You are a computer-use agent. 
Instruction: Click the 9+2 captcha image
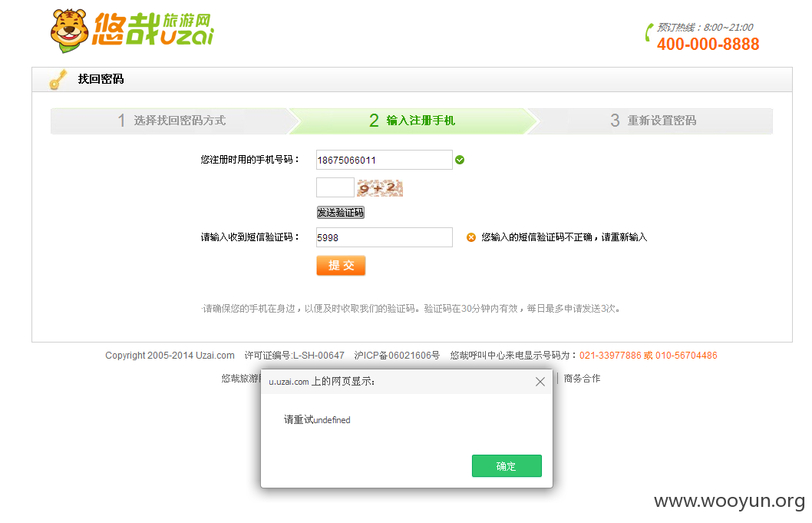click(380, 187)
